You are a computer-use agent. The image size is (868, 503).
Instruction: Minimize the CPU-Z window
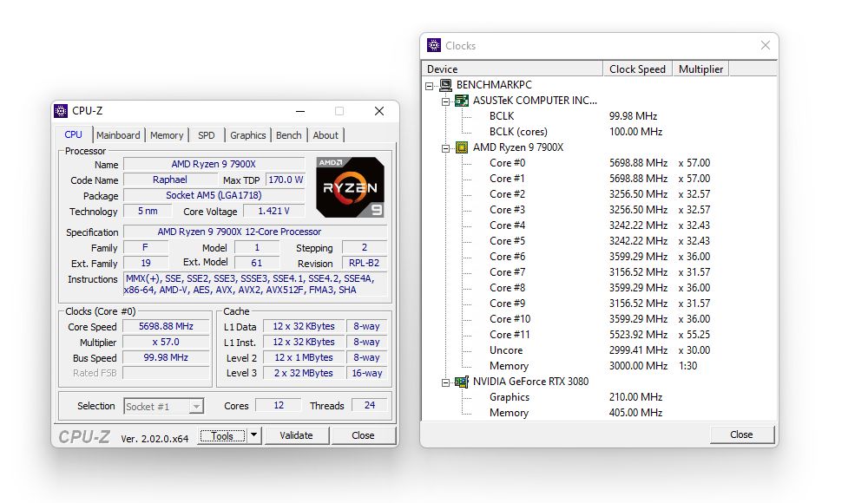300,111
